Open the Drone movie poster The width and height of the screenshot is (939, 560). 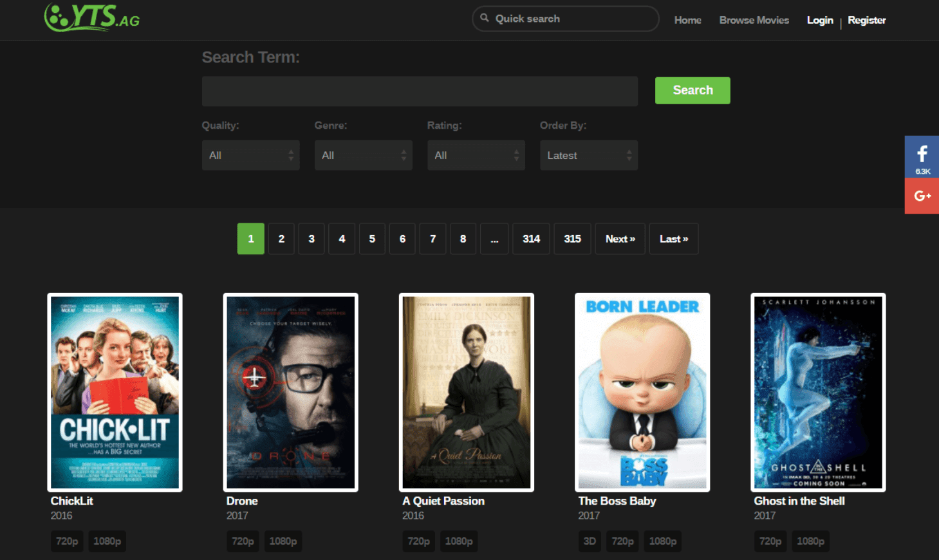click(290, 393)
